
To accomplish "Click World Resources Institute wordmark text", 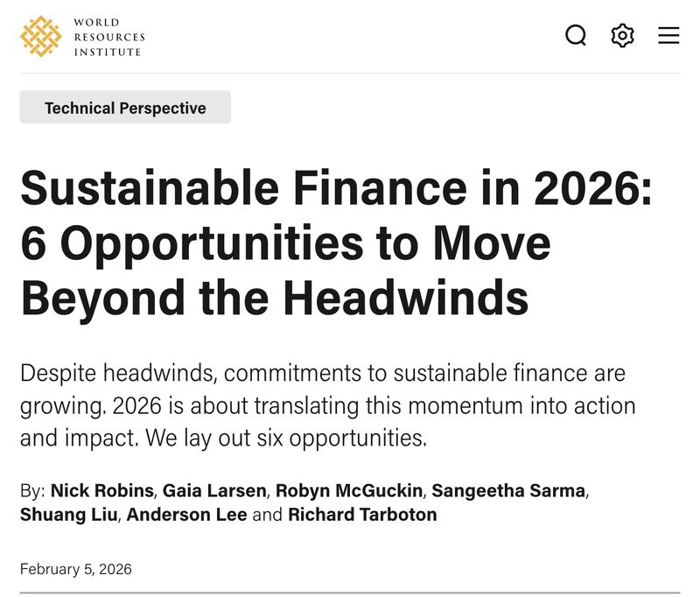I will tap(109, 37).
